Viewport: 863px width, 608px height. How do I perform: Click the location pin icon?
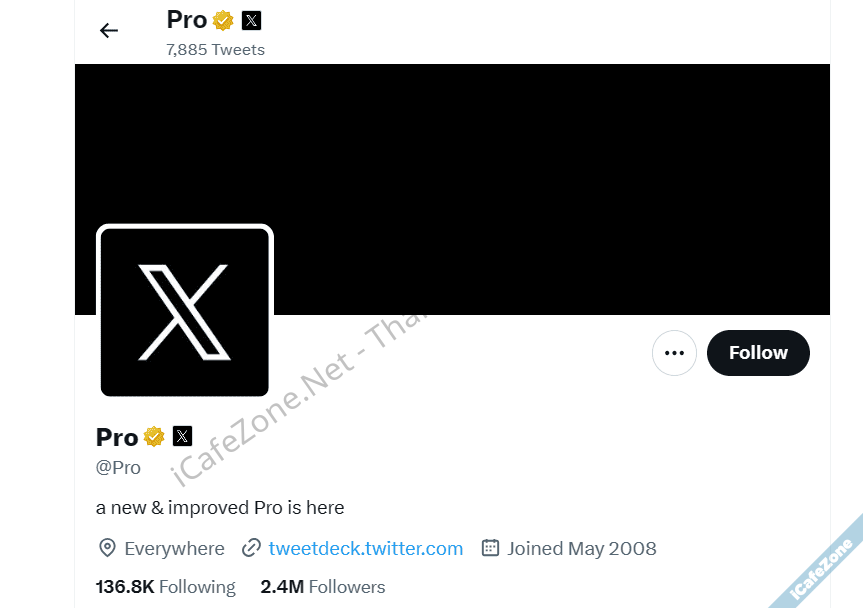click(107, 548)
